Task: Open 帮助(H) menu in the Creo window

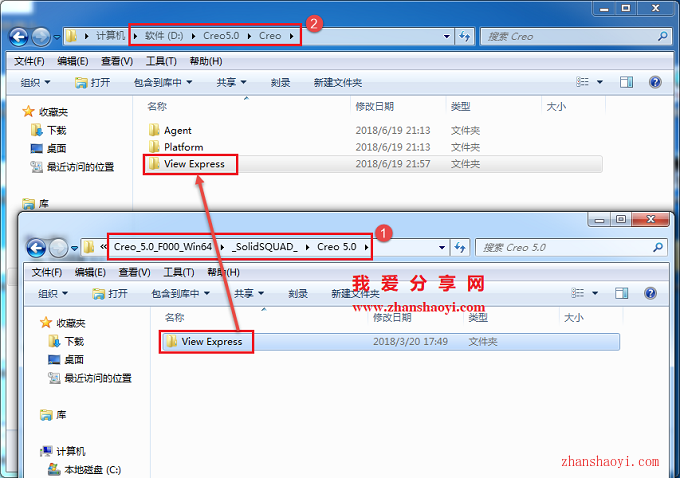Action: pos(206,61)
